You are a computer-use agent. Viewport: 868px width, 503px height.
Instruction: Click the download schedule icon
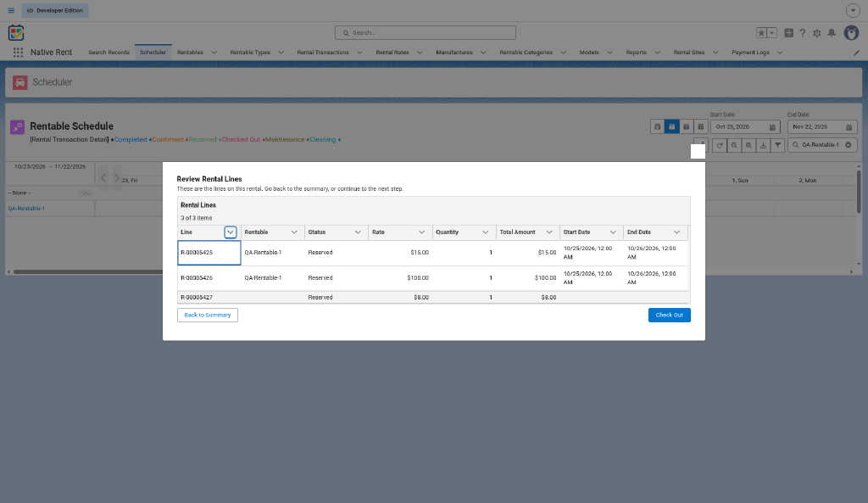(x=763, y=145)
